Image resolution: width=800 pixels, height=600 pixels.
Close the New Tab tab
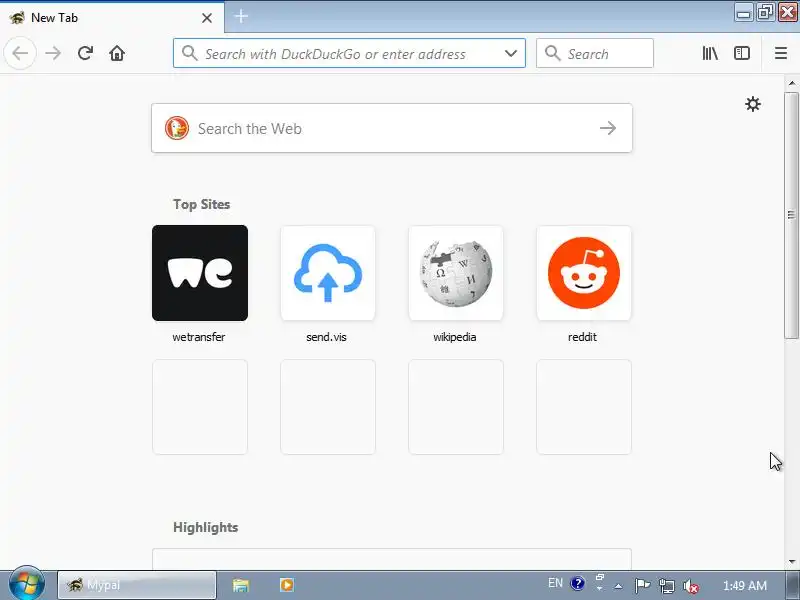pos(207,18)
